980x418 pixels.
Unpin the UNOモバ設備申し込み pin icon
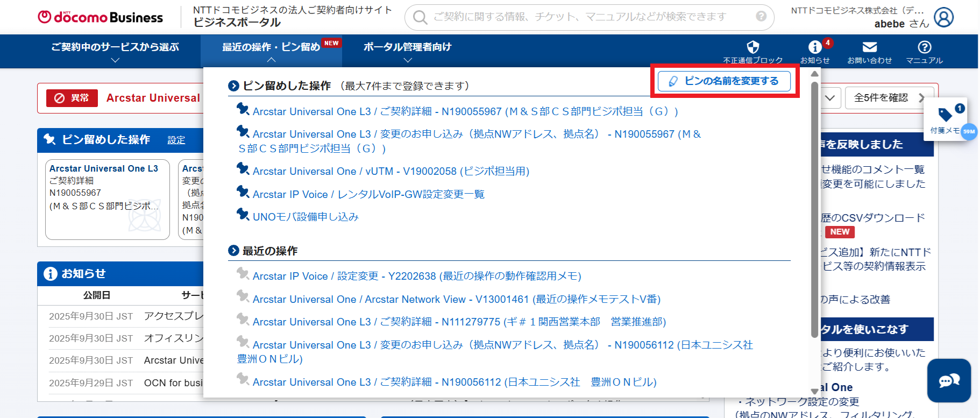(243, 215)
